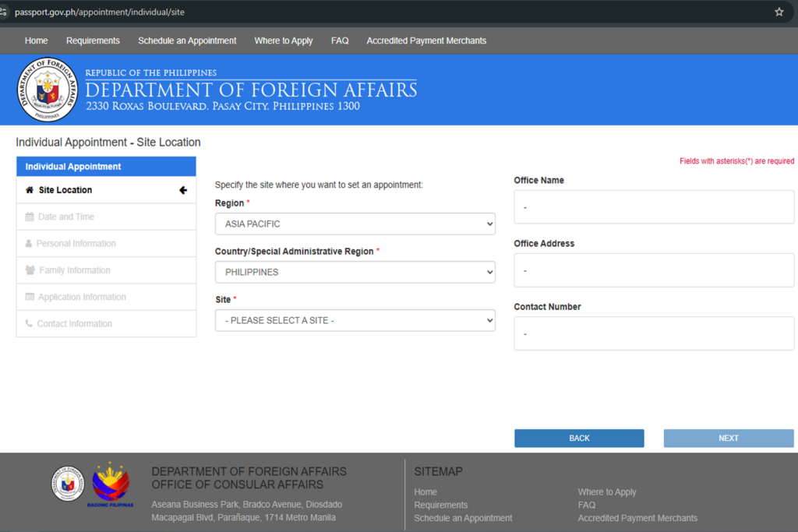This screenshot has height=532, width=798.
Task: Open Where to Apply in top navigation
Action: click(284, 41)
